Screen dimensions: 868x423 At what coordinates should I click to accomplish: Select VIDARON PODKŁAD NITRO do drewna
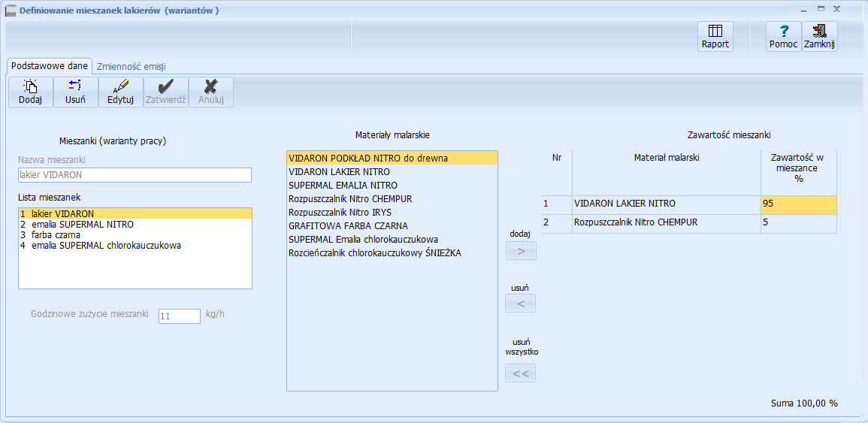(x=392, y=158)
